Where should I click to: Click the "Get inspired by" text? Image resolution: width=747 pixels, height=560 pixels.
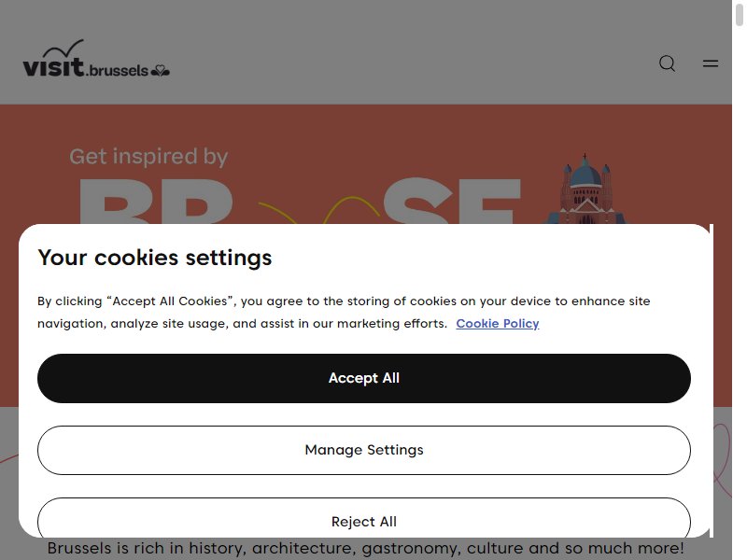click(x=148, y=156)
